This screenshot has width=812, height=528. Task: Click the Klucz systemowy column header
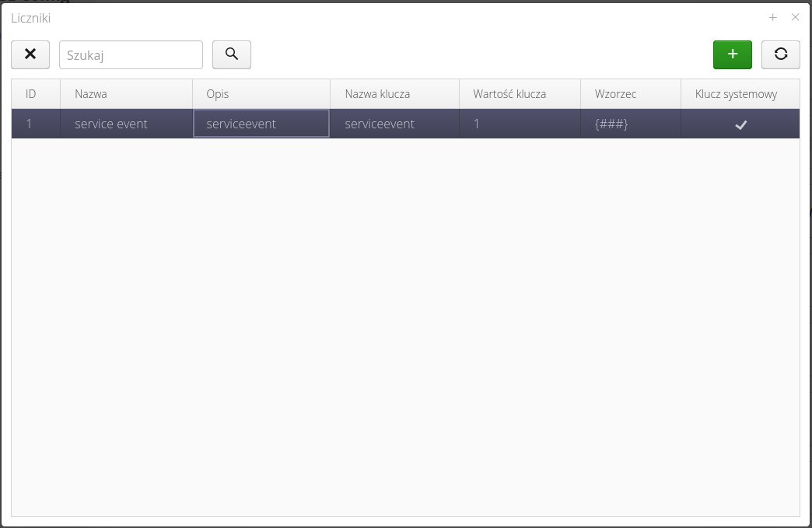(x=736, y=94)
